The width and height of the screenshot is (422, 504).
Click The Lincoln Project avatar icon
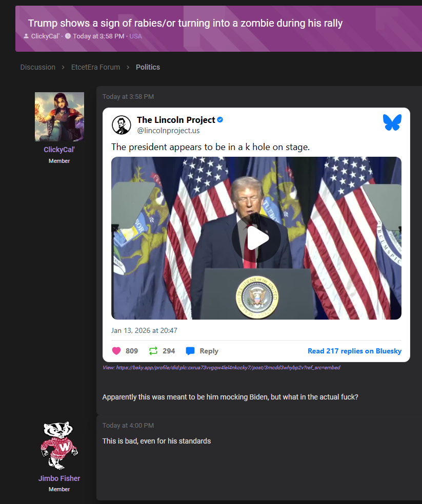122,124
